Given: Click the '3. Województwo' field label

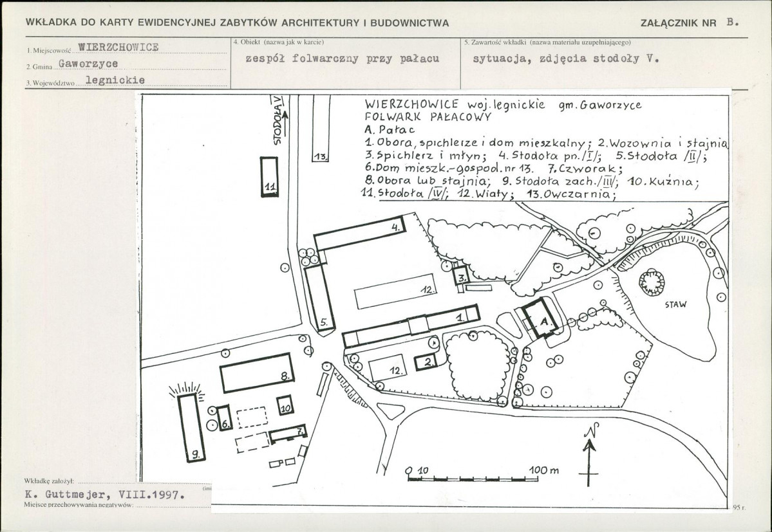Looking at the screenshot, I should click(51, 84).
